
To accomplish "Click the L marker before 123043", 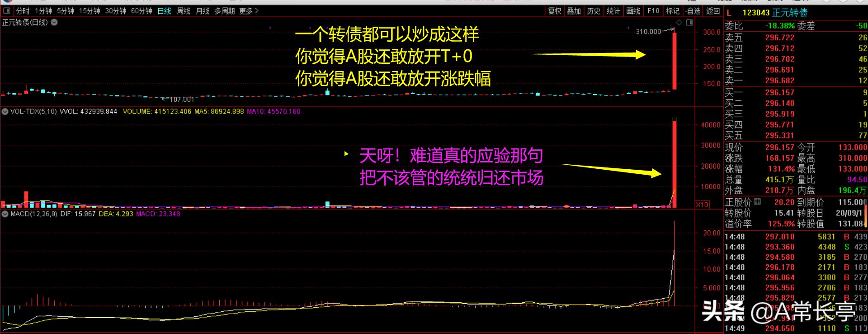I will click(729, 13).
